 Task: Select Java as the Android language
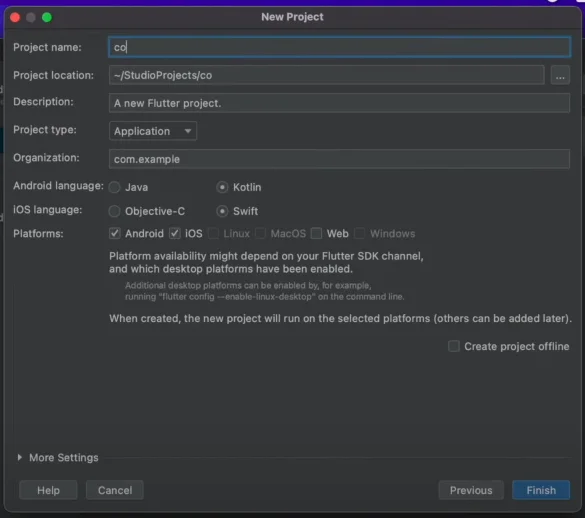[115, 187]
